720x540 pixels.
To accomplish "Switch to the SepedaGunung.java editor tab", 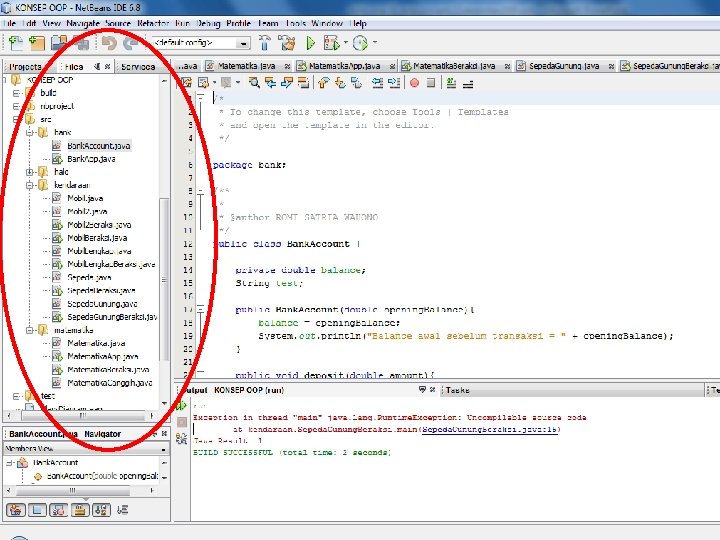I will (x=564, y=66).
